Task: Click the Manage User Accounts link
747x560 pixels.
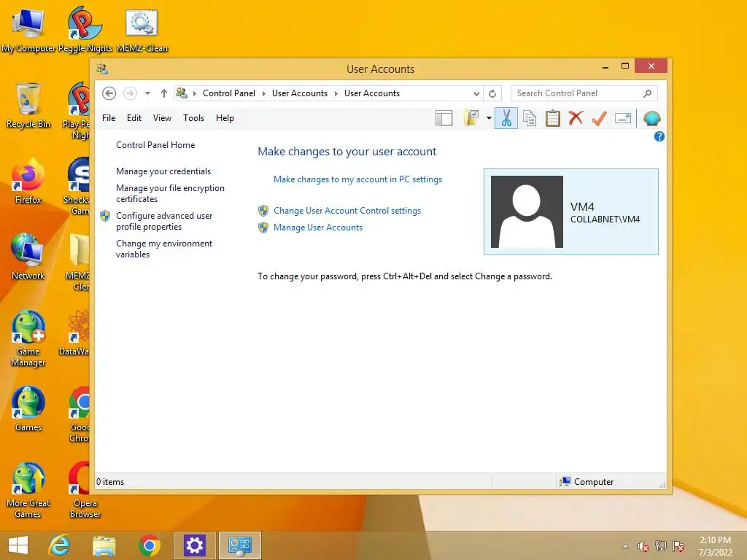Action: [x=318, y=227]
